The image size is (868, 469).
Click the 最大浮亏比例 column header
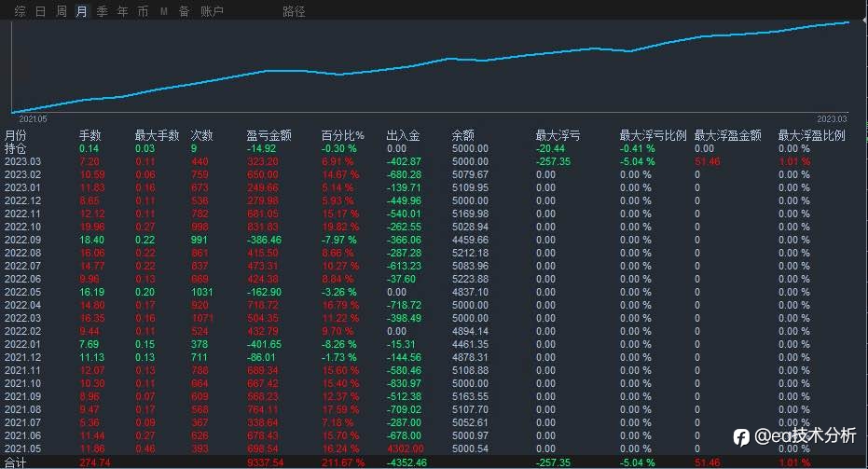pyautogui.click(x=654, y=135)
